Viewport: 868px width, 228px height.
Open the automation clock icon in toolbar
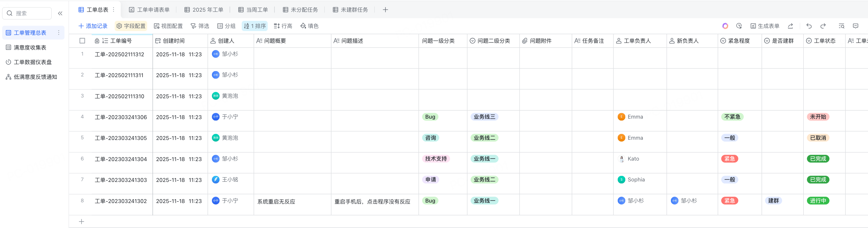pos(739,26)
